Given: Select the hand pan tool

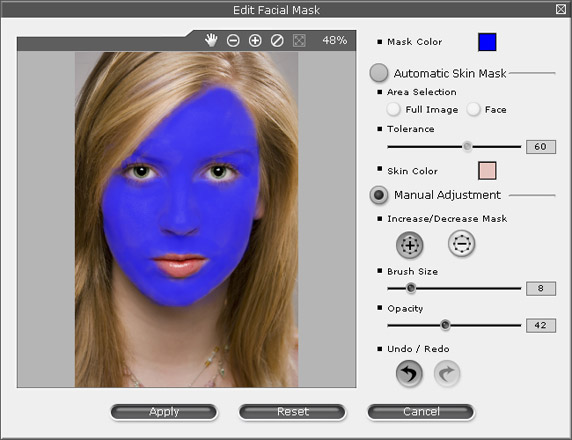Looking at the screenshot, I should tap(211, 40).
